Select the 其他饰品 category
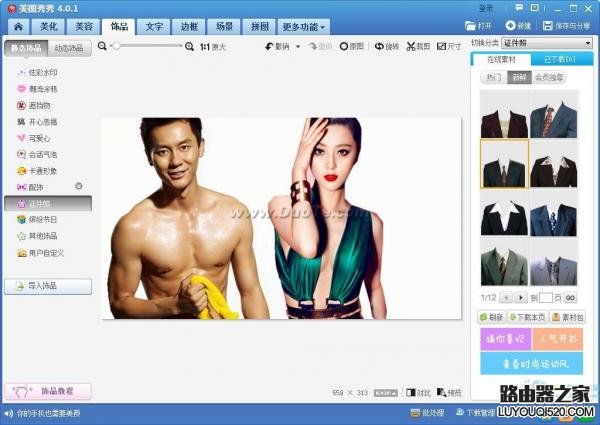Screen dimensions: 600x425 click(37, 236)
